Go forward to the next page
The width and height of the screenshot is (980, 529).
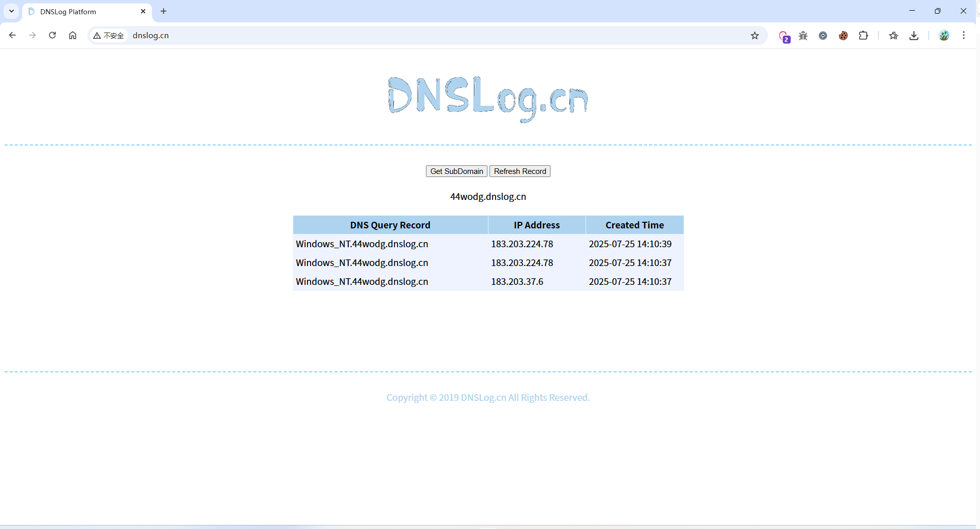(x=33, y=35)
